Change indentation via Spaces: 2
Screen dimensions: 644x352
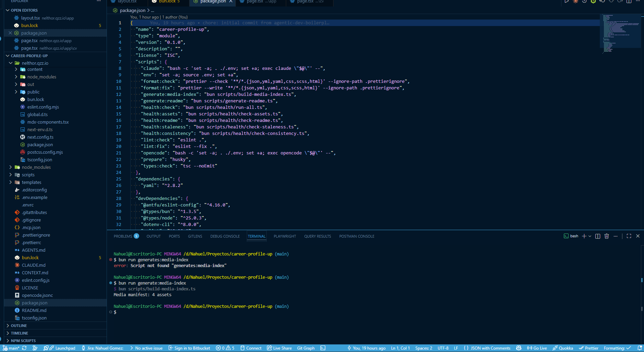(x=424, y=348)
